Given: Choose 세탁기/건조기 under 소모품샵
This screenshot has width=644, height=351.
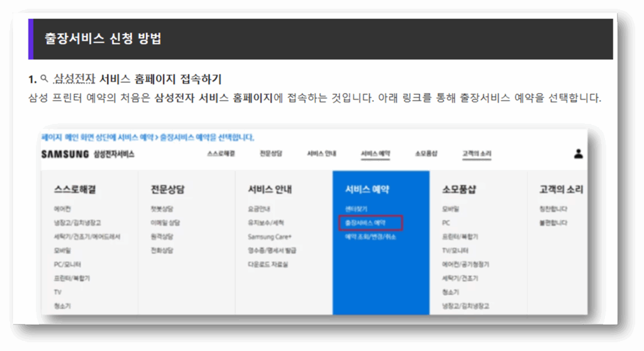Looking at the screenshot, I should [x=460, y=278].
